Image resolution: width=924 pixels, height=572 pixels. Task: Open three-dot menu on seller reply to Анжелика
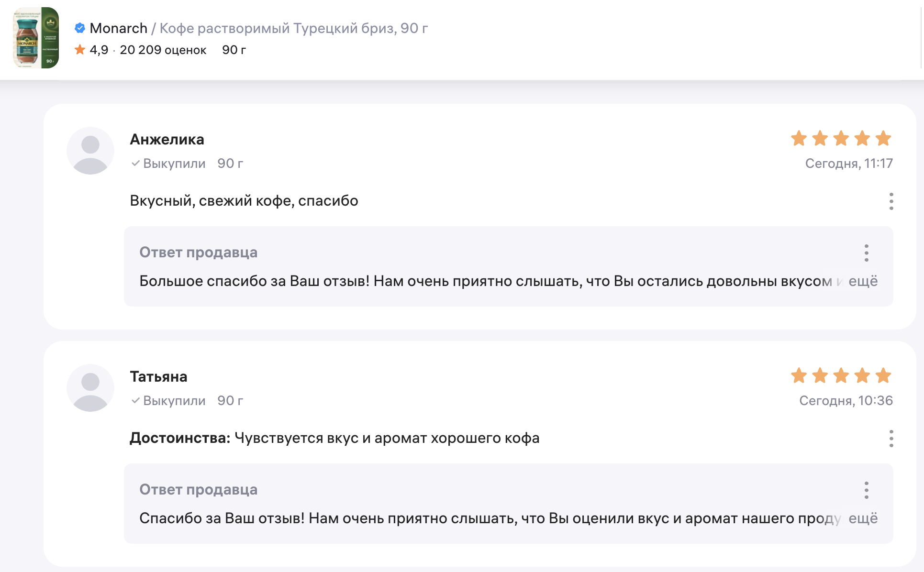866,253
